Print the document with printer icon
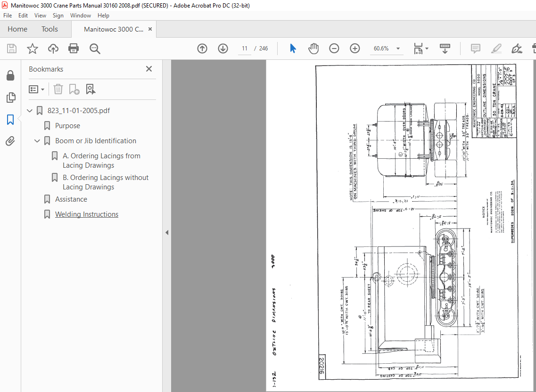536x392 pixels. pyautogui.click(x=74, y=49)
